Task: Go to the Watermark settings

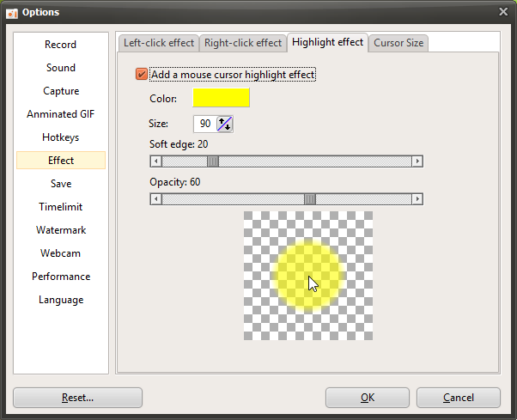Action: [61, 230]
